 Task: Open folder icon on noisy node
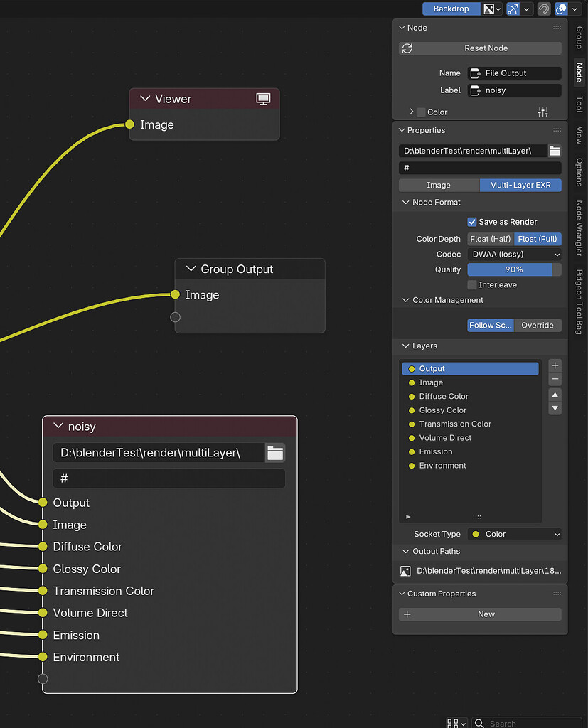275,453
